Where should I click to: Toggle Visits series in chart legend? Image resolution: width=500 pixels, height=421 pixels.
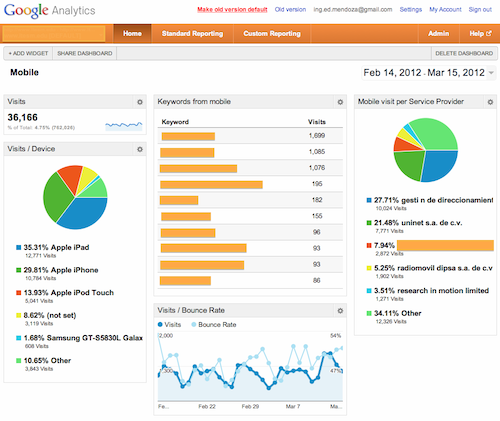coord(169,325)
